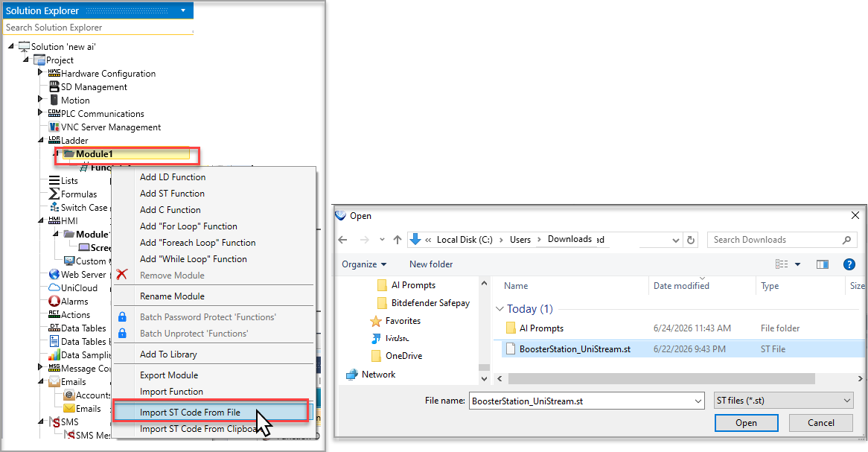Open the Solution Explorer panel options arrow

183,10
